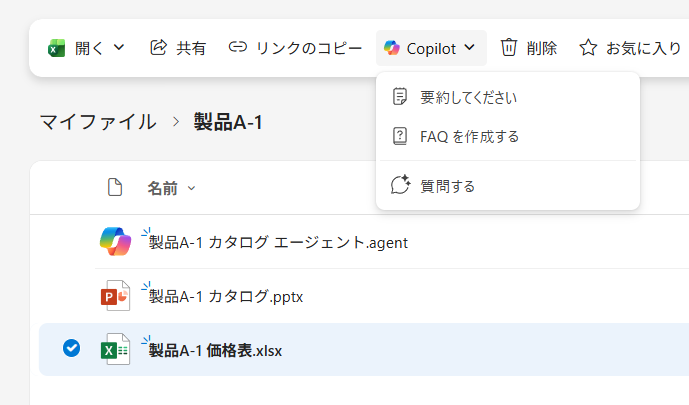Collapse the Copilot dropdown menu
This screenshot has width=689, height=405.
[x=469, y=47]
